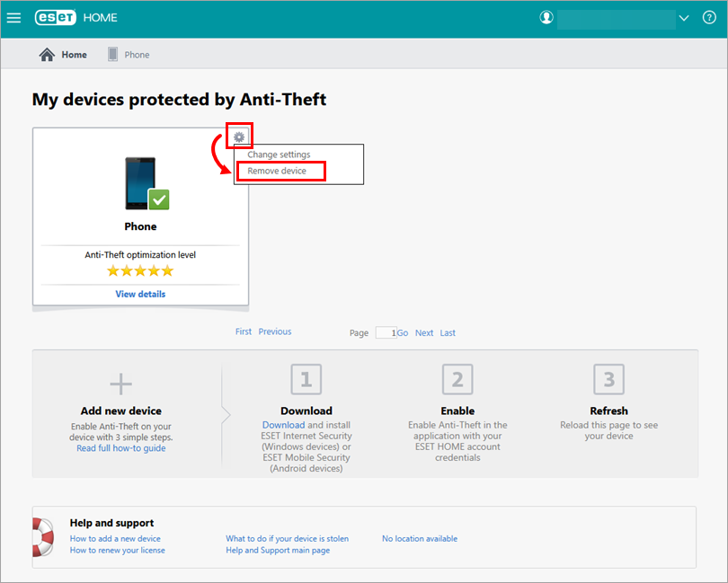Click the ESET HOME logo
728x583 pixels.
click(75, 18)
